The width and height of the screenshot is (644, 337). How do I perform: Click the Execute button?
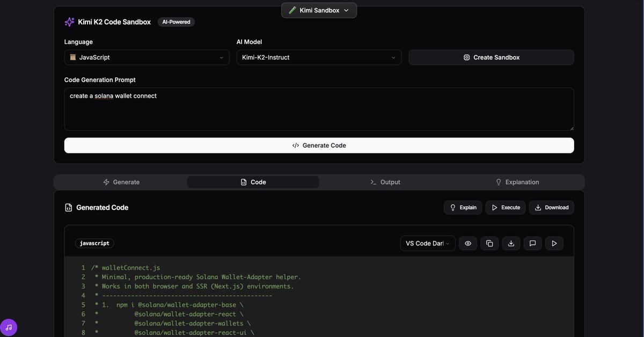coord(506,208)
